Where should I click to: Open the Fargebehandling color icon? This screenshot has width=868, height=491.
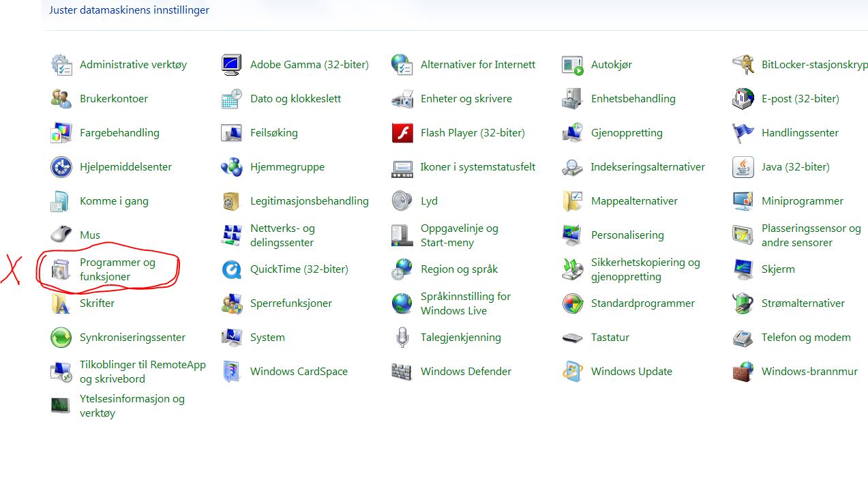coord(61,133)
